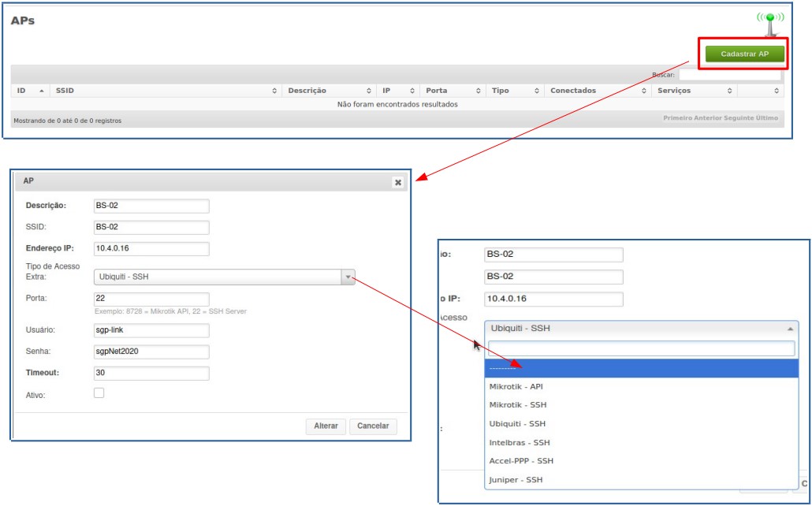This screenshot has height=506, width=812.
Task: Click the Alterar button
Action: (326, 426)
